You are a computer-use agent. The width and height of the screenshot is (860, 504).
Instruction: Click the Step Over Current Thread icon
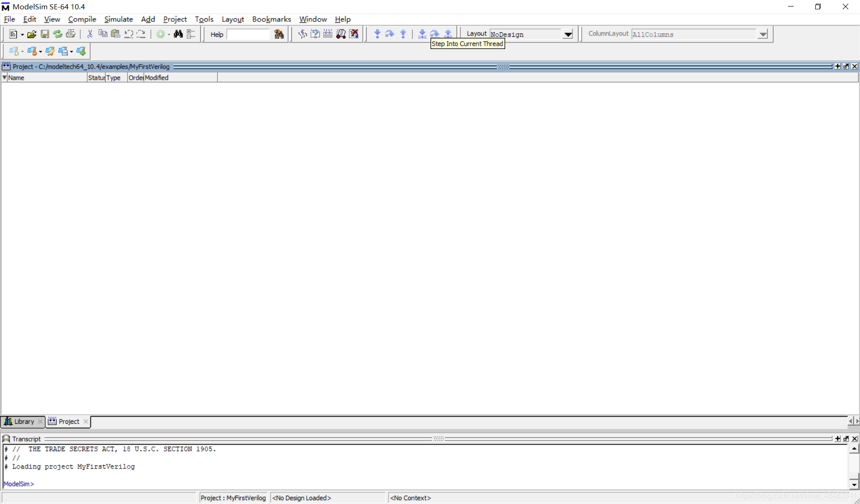pyautogui.click(x=435, y=34)
